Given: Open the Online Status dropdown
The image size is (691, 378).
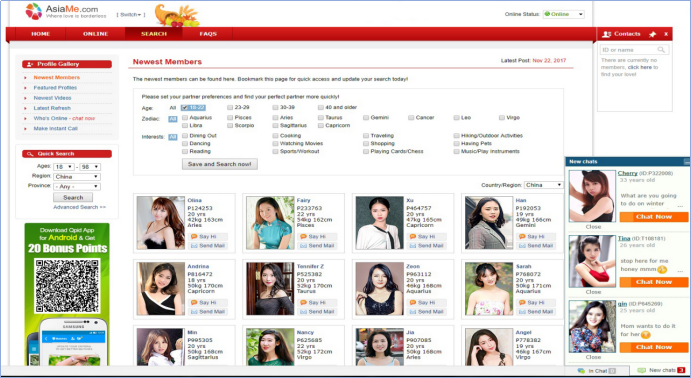Looking at the screenshot, I should pos(564,14).
